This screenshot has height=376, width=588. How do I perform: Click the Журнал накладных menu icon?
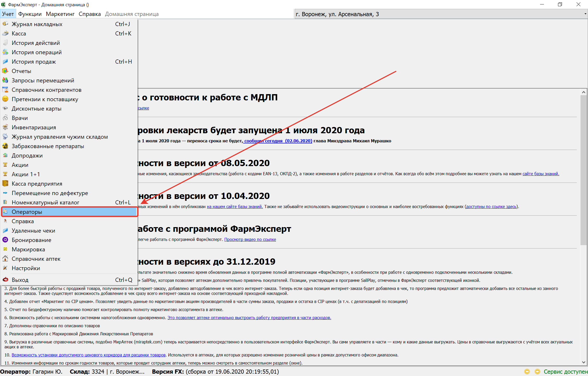click(5, 24)
